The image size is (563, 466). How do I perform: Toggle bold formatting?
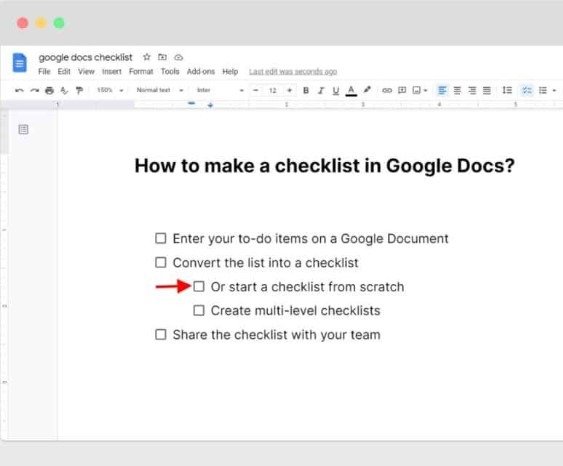coord(306,90)
